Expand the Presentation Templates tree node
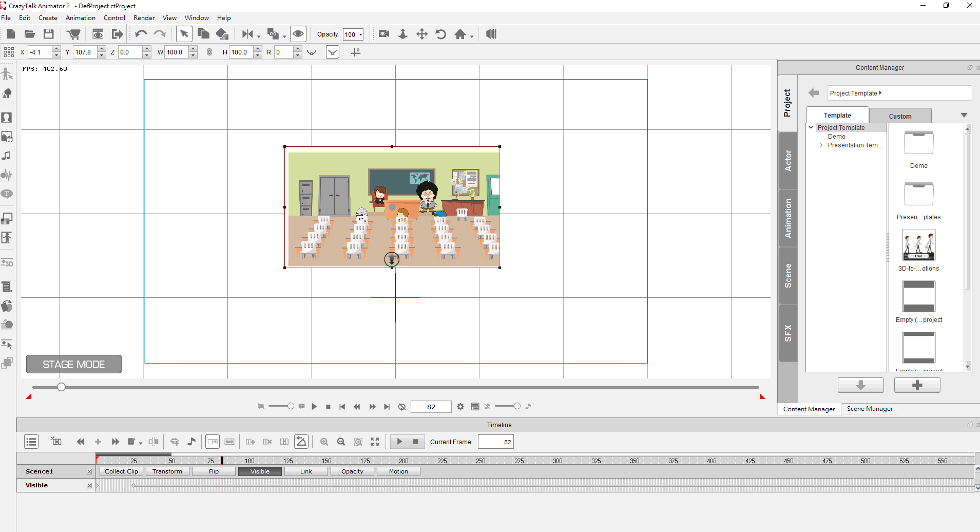The height and width of the screenshot is (532, 980). click(821, 145)
